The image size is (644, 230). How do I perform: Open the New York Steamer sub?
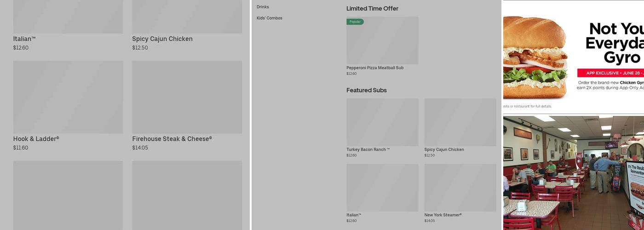pos(443,215)
